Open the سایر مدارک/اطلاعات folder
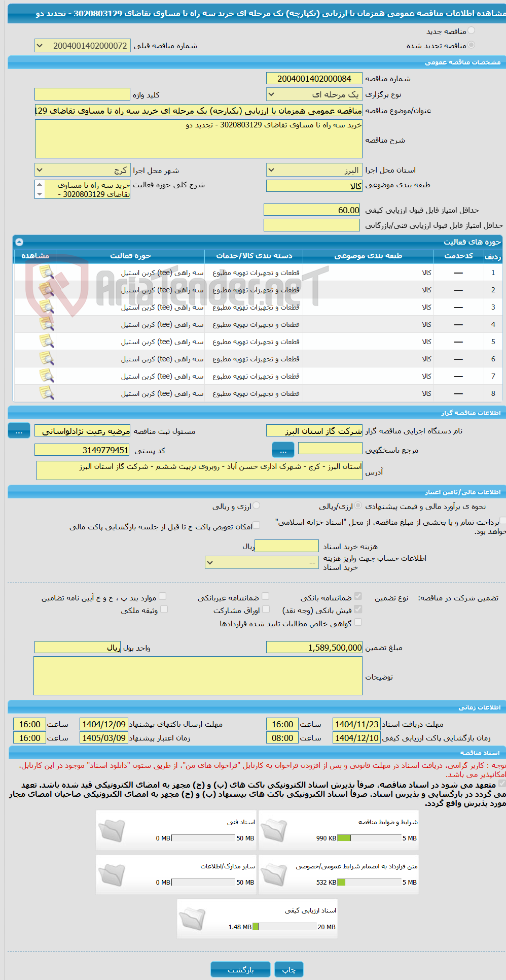 click(112, 874)
